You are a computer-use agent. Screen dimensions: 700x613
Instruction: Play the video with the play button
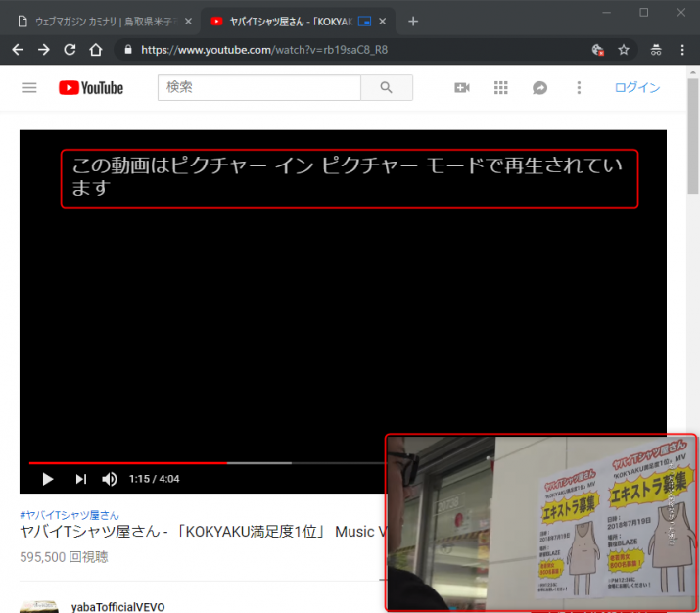point(47,479)
